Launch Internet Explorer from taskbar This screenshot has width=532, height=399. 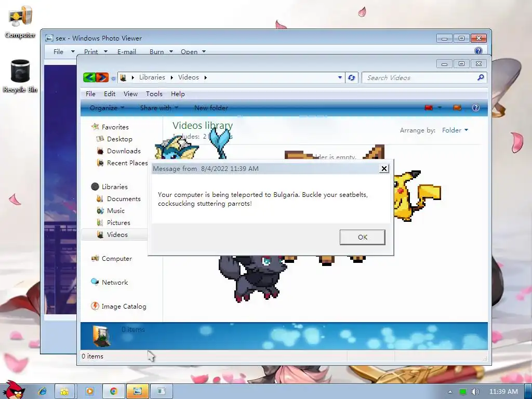click(x=43, y=391)
